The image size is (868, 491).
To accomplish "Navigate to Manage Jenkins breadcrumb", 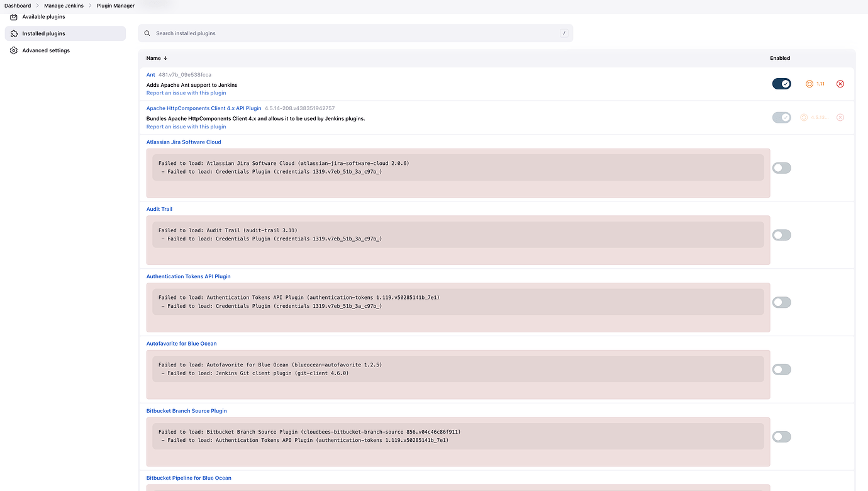I will [63, 6].
